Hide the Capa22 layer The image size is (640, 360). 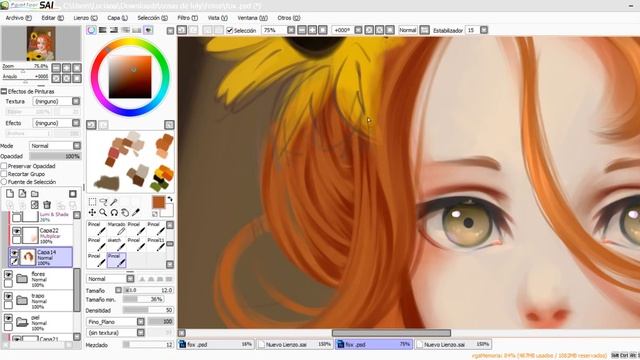pos(17,231)
